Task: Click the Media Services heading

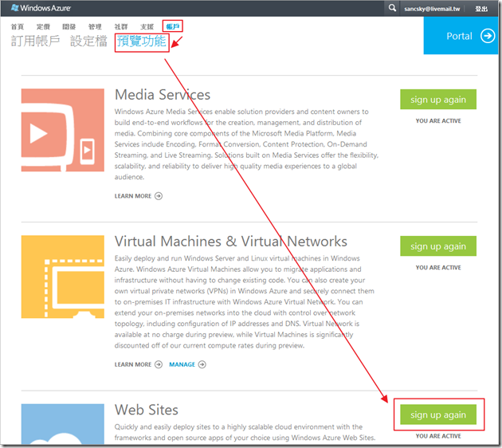Action: tap(163, 95)
